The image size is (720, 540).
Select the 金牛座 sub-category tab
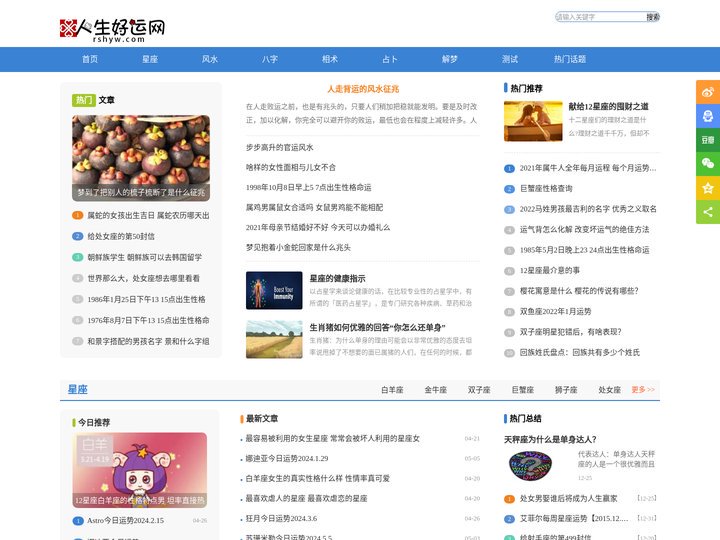point(435,390)
